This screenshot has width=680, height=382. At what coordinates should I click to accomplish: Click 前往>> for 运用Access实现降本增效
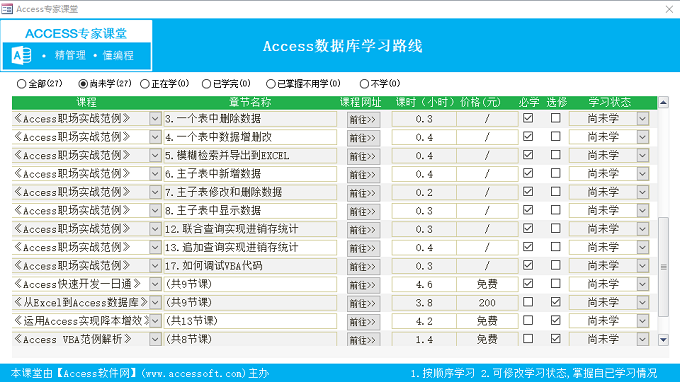(363, 322)
